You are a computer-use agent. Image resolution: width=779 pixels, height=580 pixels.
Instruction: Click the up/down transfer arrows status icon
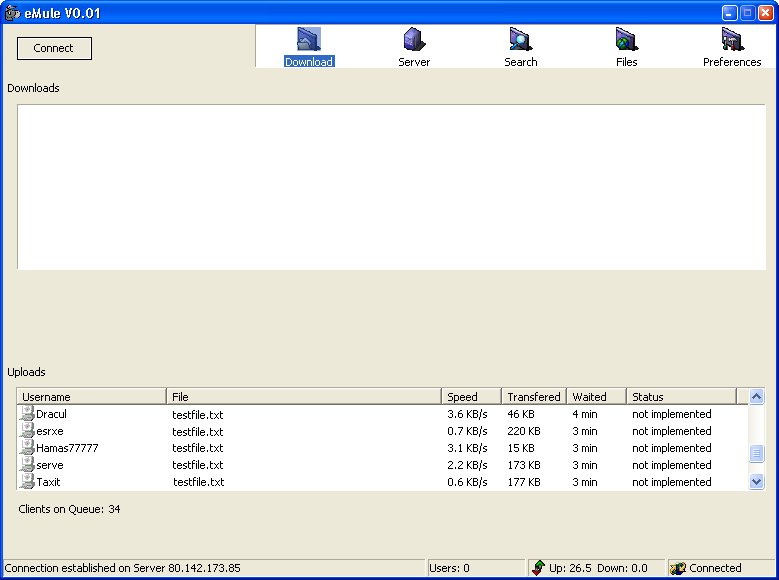(x=538, y=568)
